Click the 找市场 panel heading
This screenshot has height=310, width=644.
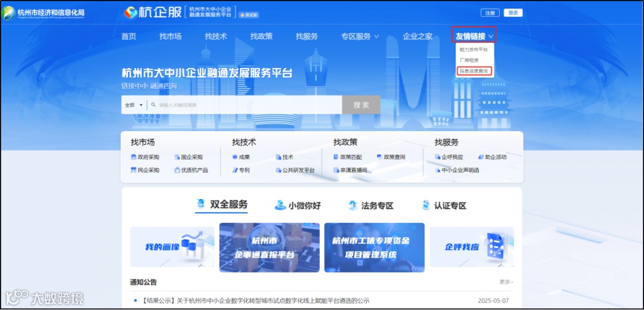143,142
